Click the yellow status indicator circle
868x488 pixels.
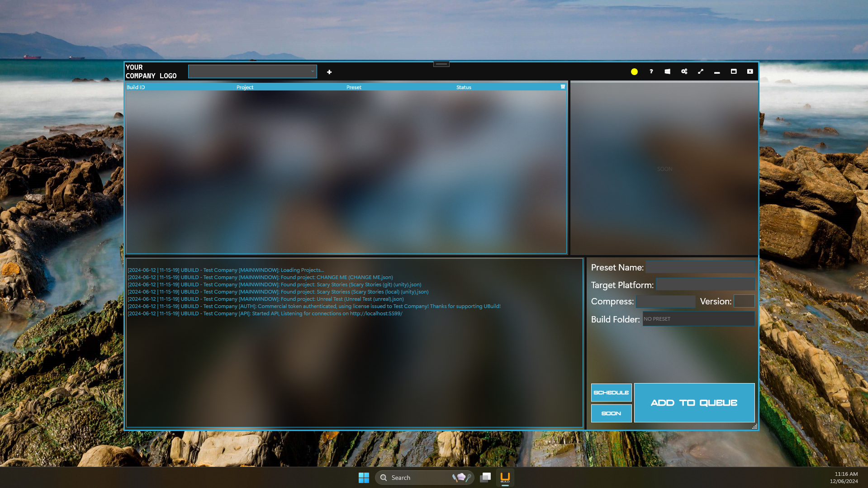pyautogui.click(x=634, y=71)
